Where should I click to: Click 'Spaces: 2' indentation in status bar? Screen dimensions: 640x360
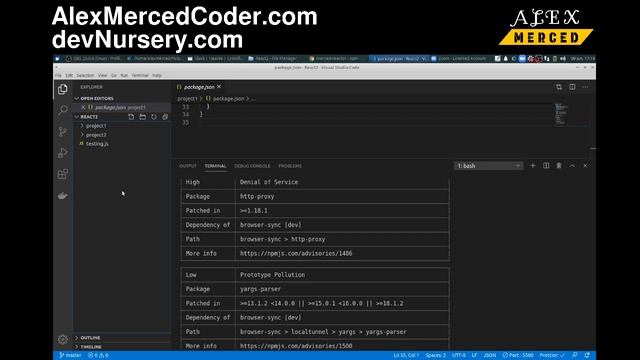point(436,356)
